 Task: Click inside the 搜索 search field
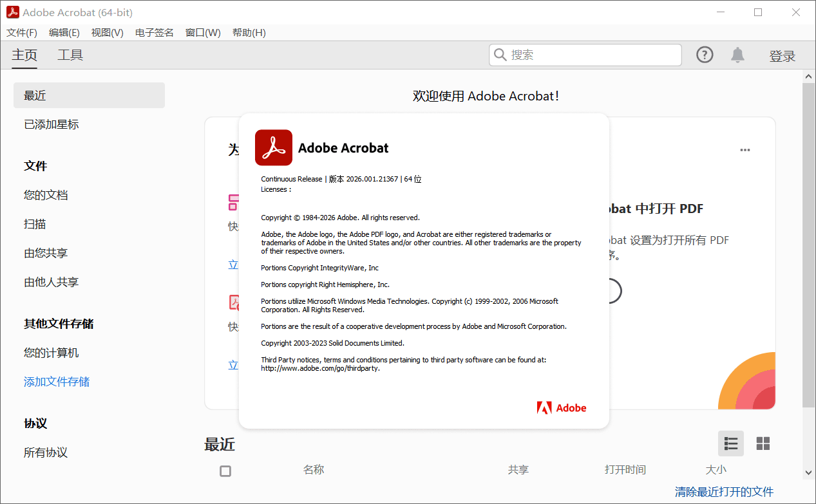[x=585, y=55]
